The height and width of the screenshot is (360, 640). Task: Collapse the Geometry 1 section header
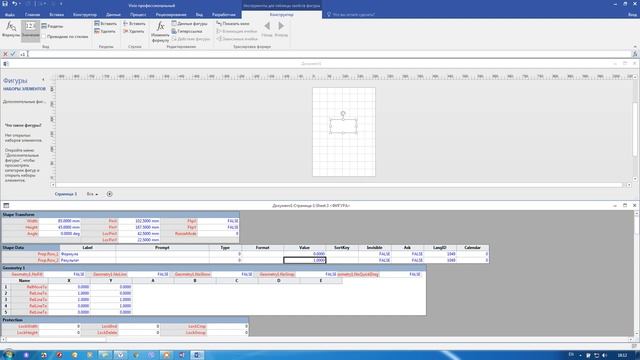213,268
